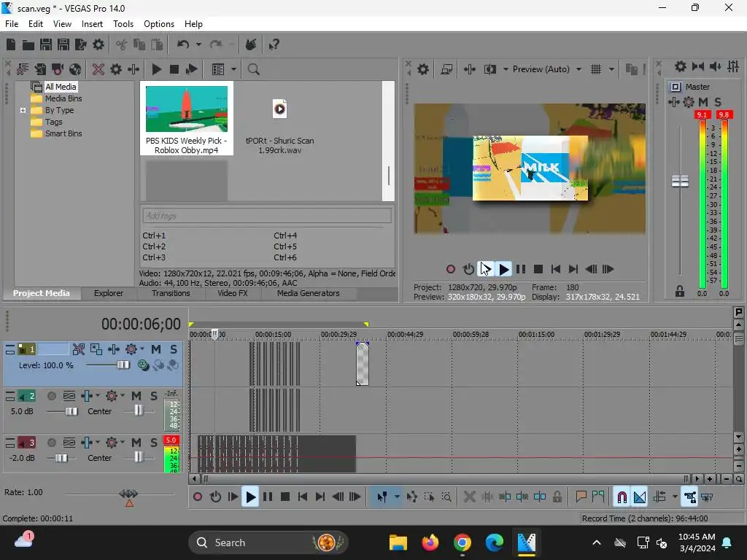Image resolution: width=747 pixels, height=560 pixels.
Task: Open the File menu
Action: [x=12, y=24]
